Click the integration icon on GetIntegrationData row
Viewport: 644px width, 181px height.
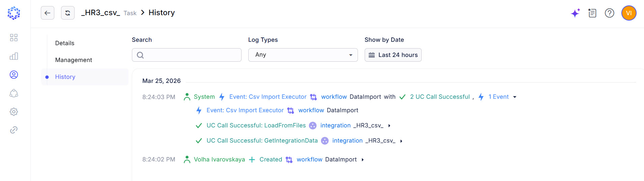[x=325, y=141]
